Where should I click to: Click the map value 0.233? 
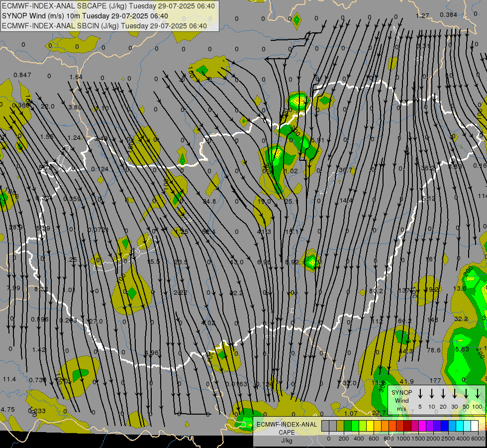pyautogui.click(x=37, y=411)
